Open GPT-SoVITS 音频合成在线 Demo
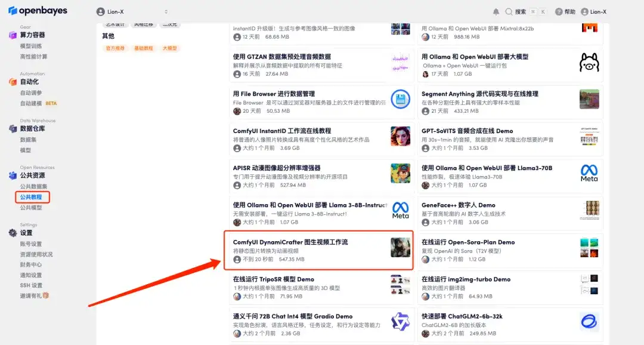This screenshot has width=644, height=345. [x=467, y=131]
